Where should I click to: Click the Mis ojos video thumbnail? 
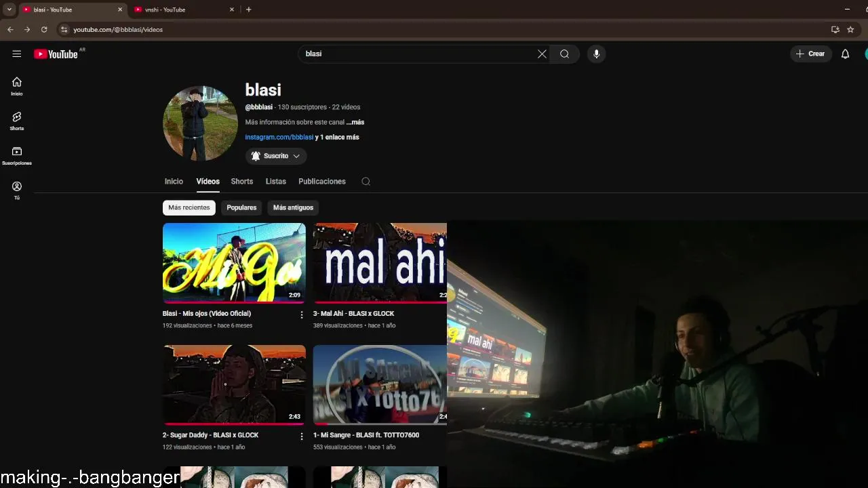click(234, 263)
